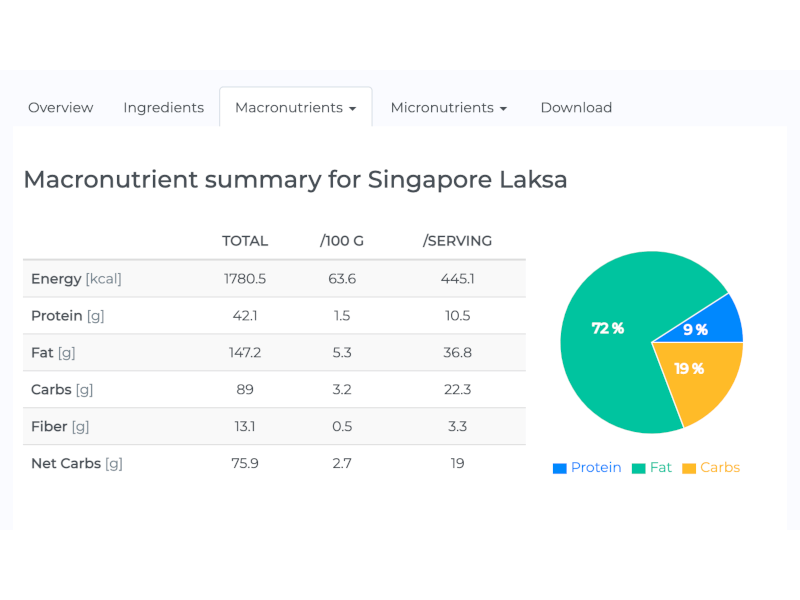Click the green Fat legend icon
The height and width of the screenshot is (600, 800).
[x=637, y=467]
